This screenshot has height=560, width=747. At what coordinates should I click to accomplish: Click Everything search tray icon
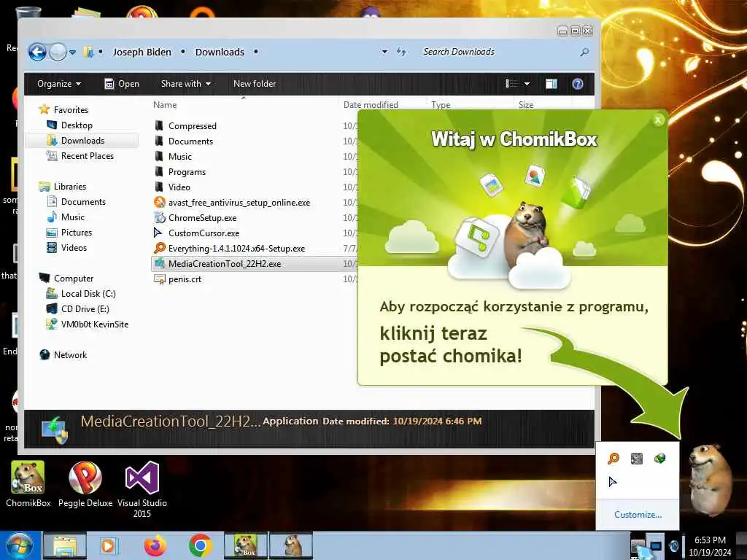pos(614,459)
